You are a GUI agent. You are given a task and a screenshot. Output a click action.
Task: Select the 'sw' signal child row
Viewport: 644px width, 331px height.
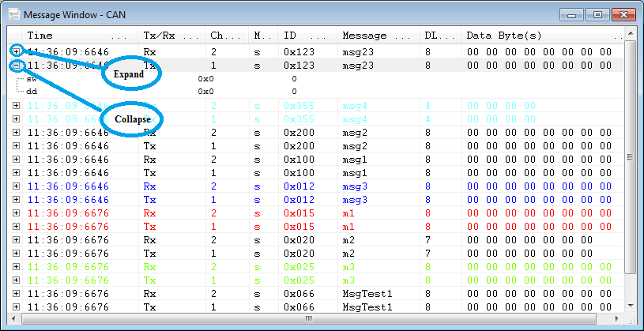(315, 79)
